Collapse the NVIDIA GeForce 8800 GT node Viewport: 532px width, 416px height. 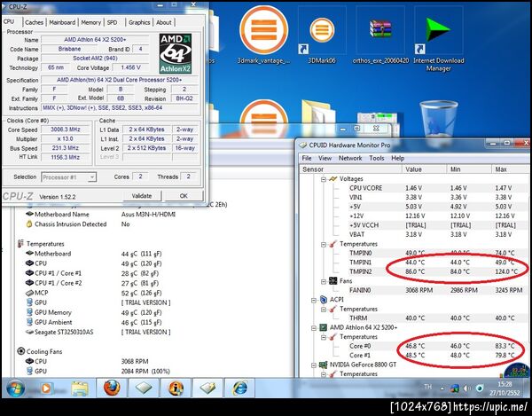coord(314,365)
